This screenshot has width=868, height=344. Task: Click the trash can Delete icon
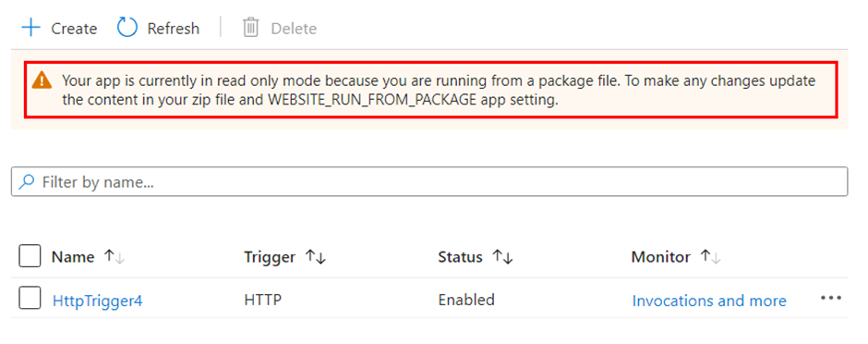[251, 28]
